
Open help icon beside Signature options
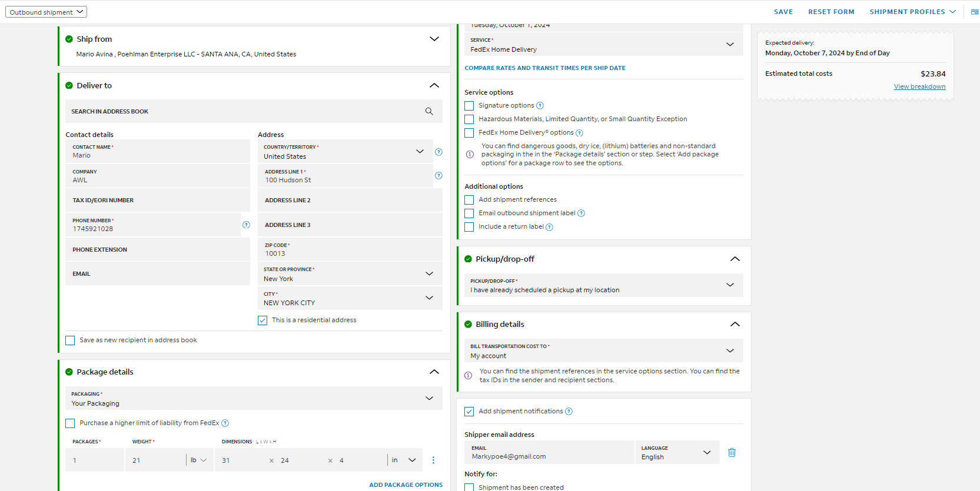pyautogui.click(x=540, y=106)
